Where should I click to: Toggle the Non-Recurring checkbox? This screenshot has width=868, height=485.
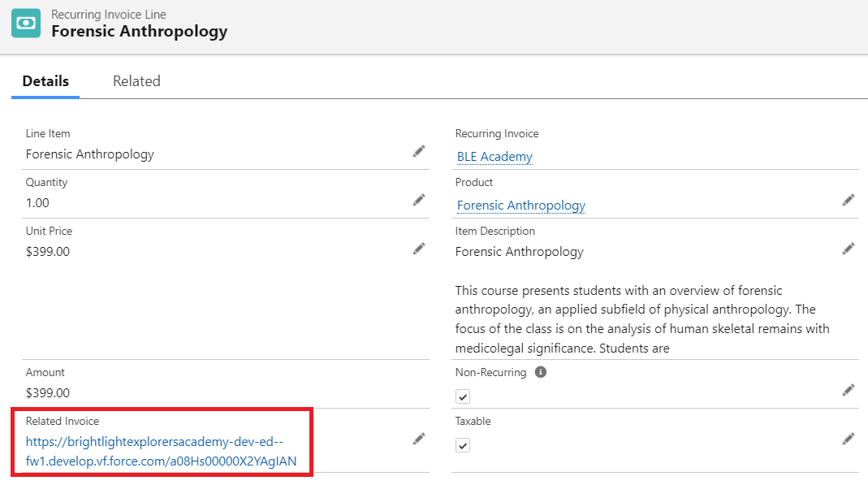(x=463, y=396)
